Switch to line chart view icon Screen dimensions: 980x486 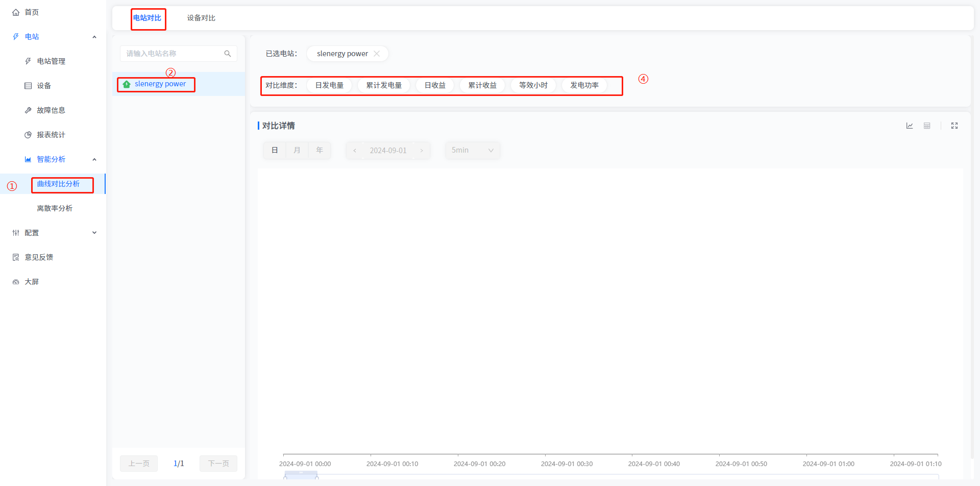(x=909, y=126)
